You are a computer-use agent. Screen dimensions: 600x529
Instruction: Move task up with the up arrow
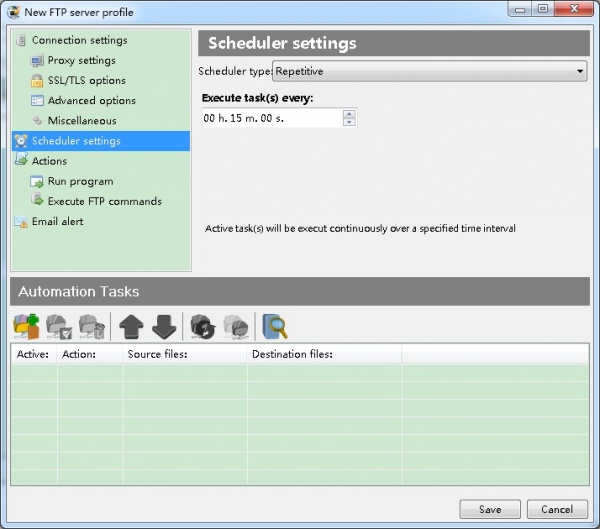131,326
